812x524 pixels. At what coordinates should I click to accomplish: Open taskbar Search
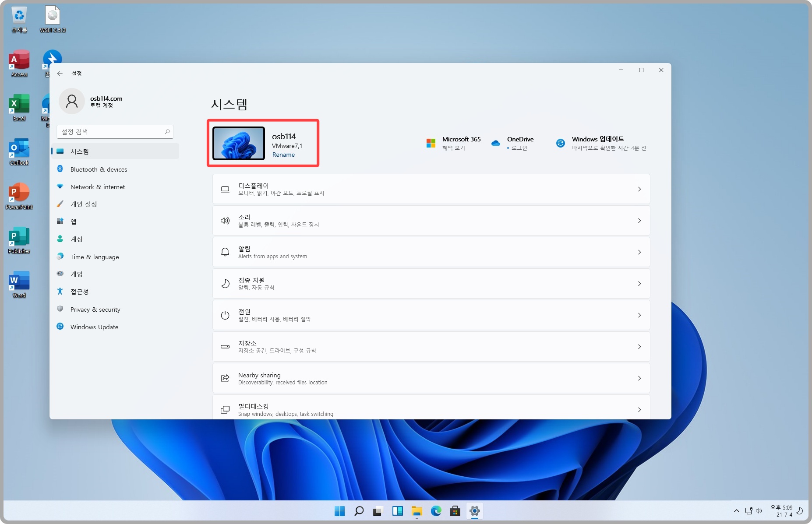coord(359,511)
